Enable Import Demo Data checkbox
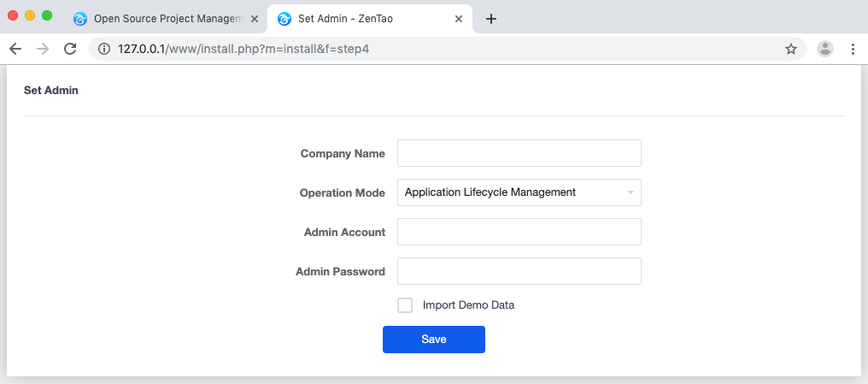The width and height of the screenshot is (868, 384). [x=405, y=305]
